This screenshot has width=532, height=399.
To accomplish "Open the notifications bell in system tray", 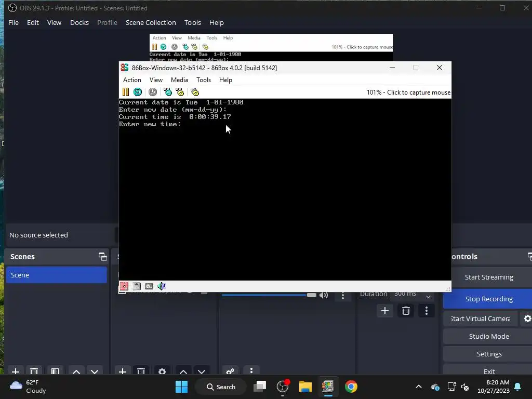I will coord(518,387).
